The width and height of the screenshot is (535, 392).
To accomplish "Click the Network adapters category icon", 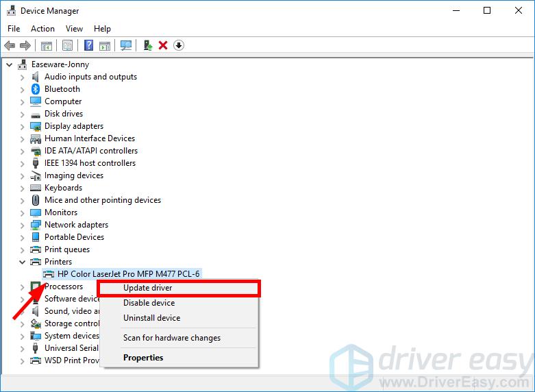I will pyautogui.click(x=36, y=225).
